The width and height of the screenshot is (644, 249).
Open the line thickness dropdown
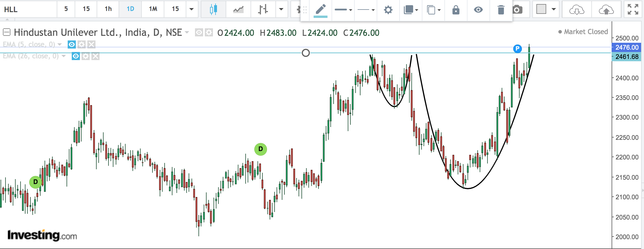[x=343, y=10]
